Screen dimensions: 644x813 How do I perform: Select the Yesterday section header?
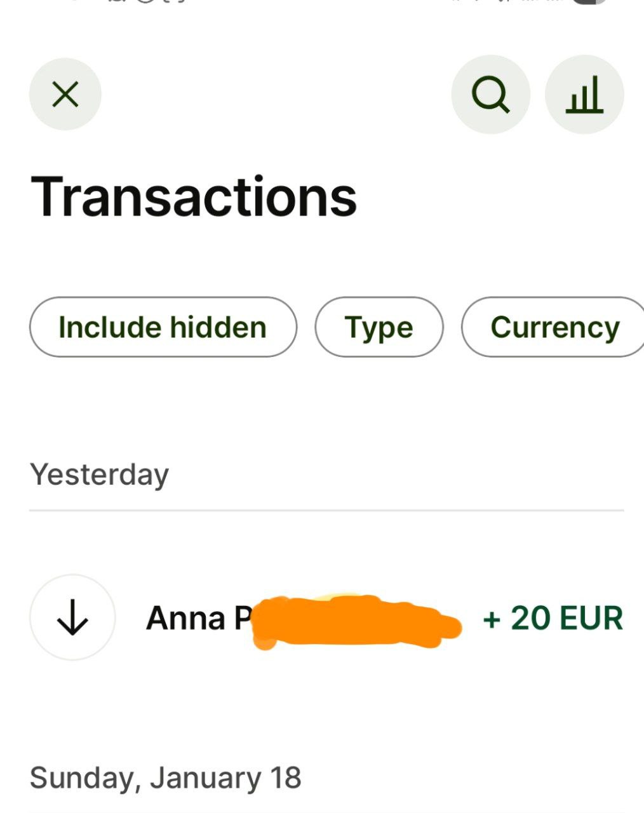click(x=100, y=474)
